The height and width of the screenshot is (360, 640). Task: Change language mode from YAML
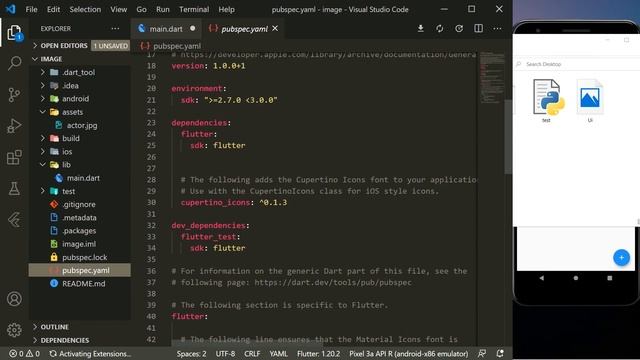click(278, 353)
